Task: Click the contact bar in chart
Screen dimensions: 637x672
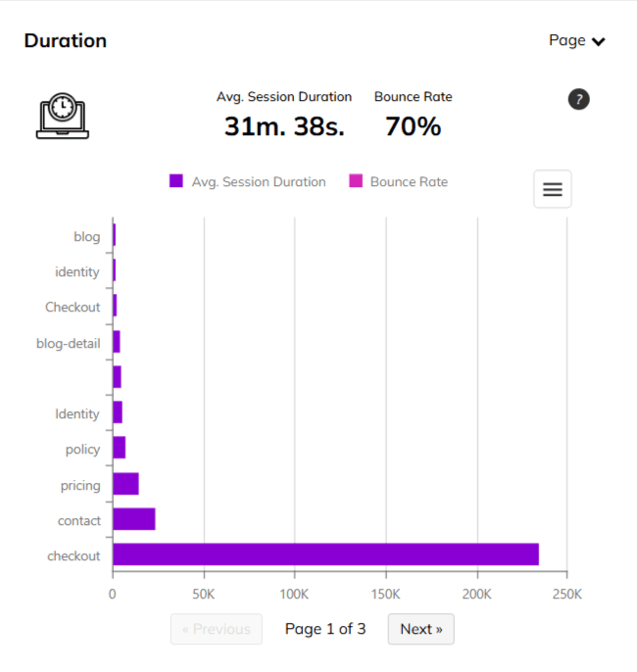Action: (x=134, y=519)
